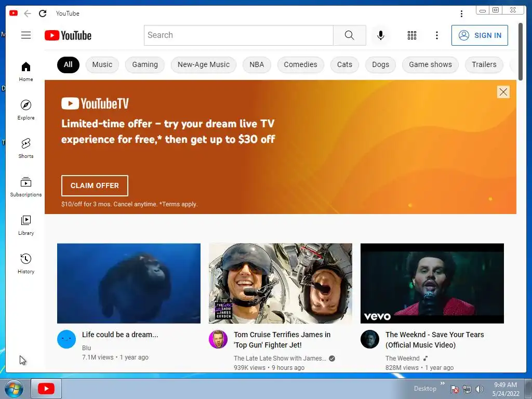Click the YouTube favicon in title bar
This screenshot has height=399, width=532.
pos(14,13)
